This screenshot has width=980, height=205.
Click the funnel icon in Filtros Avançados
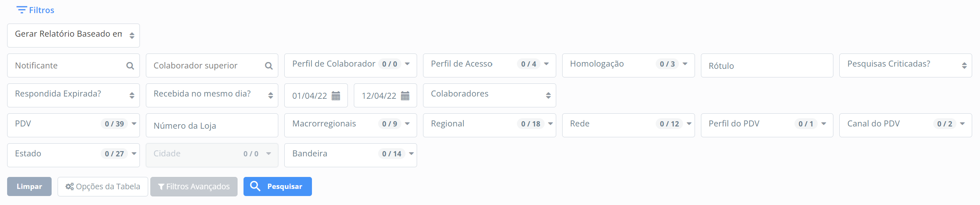(x=161, y=187)
